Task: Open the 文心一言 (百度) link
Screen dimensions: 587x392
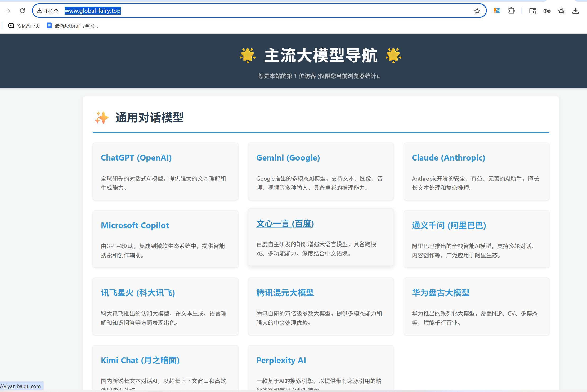Action: click(285, 224)
